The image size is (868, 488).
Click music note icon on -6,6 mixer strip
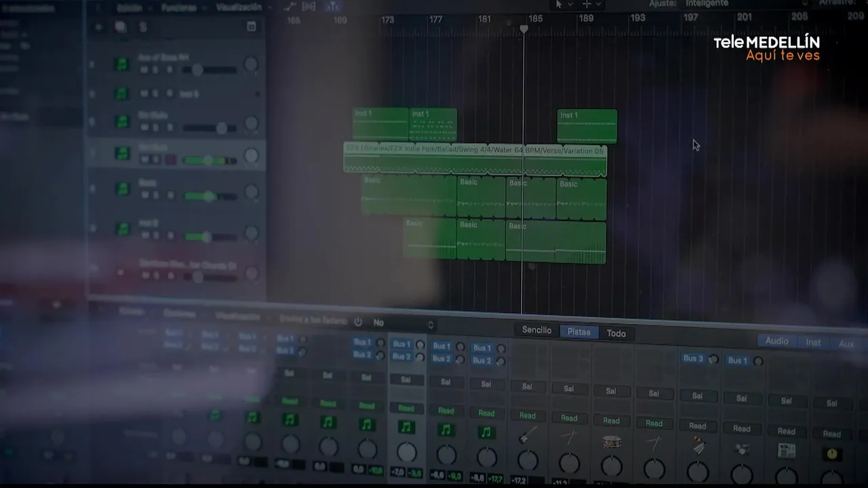point(446,430)
